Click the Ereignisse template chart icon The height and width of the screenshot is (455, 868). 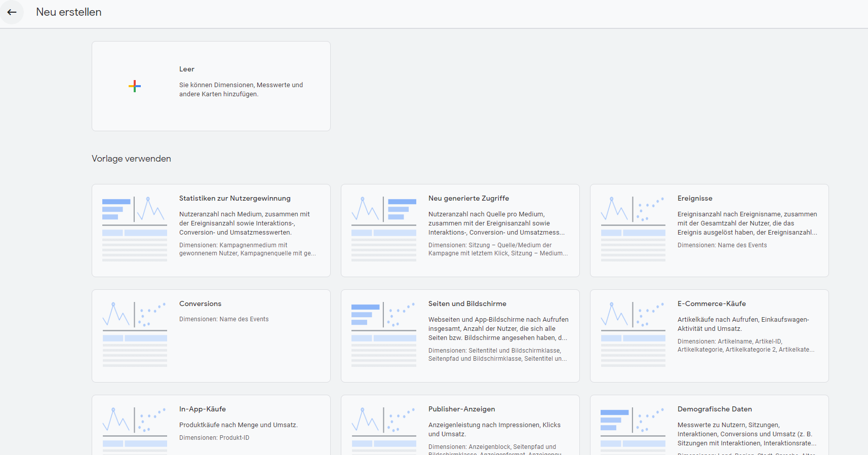pyautogui.click(x=633, y=229)
